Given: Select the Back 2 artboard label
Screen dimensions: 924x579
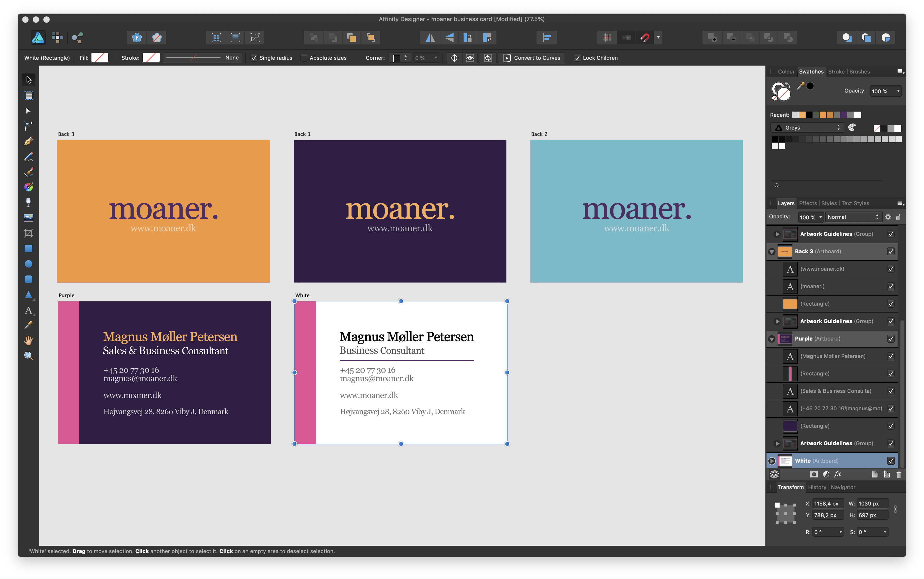Looking at the screenshot, I should (x=539, y=134).
